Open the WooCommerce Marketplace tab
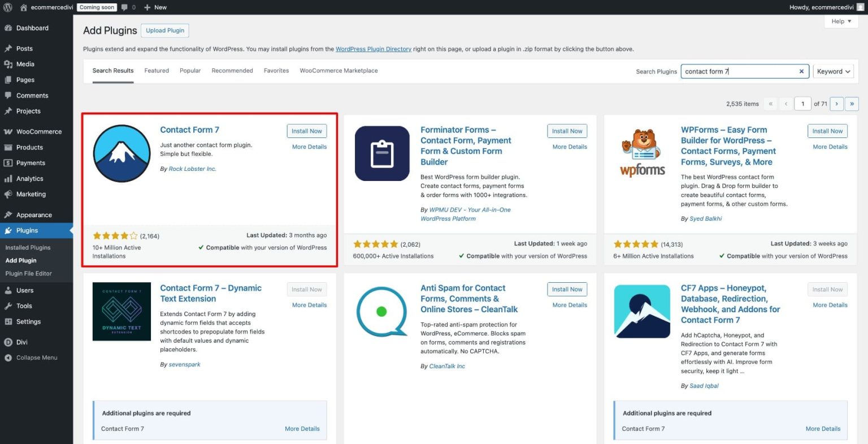This screenshot has width=868, height=444. tap(338, 71)
